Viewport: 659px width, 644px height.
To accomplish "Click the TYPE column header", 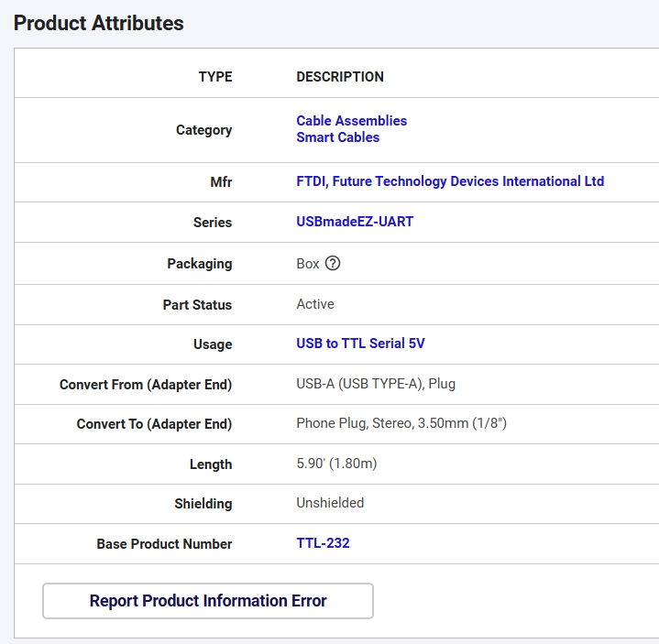I will pyautogui.click(x=215, y=77).
